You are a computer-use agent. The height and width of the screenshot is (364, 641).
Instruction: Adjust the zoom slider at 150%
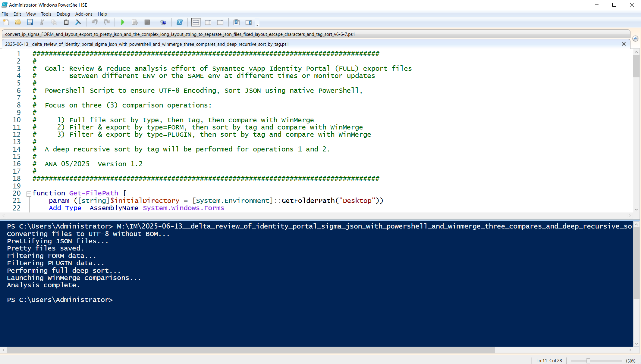[588, 361]
